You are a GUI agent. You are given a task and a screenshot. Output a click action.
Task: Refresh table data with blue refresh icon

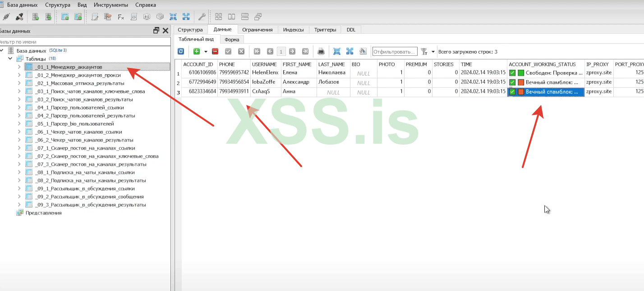(x=181, y=51)
